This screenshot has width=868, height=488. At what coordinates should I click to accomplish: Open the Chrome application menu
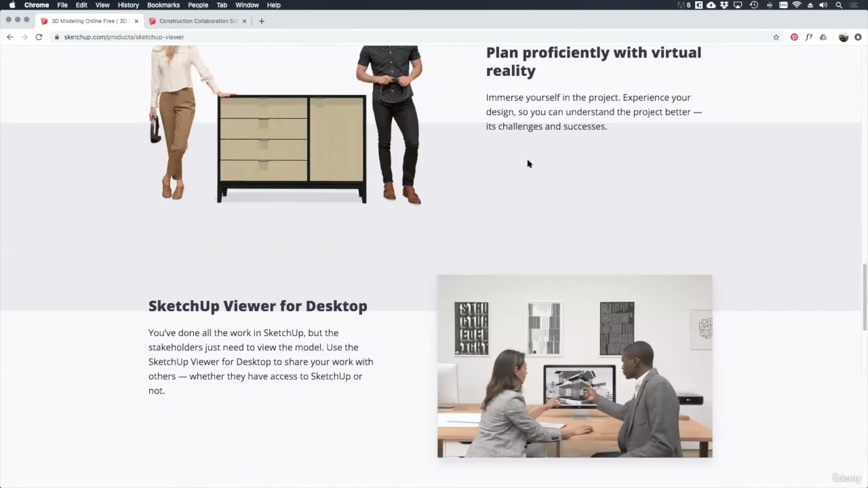(x=37, y=5)
